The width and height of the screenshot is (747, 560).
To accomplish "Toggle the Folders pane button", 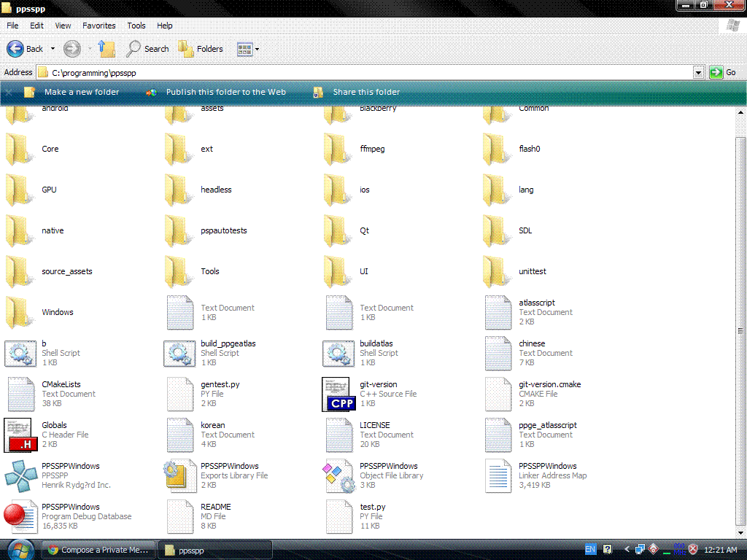I will tap(201, 49).
